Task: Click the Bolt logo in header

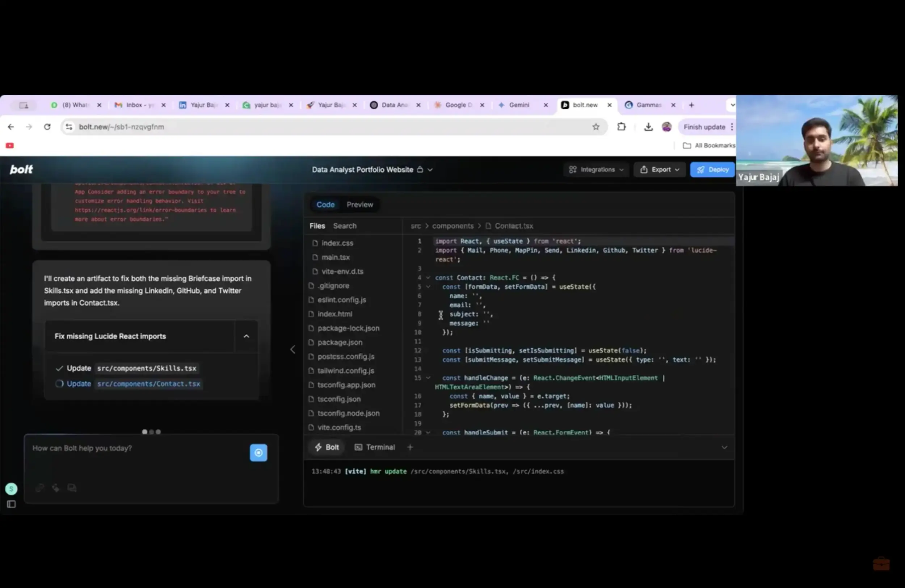Action: [21, 170]
